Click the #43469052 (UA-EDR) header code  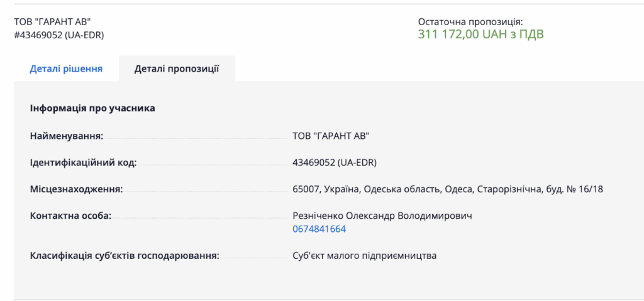coord(58,35)
